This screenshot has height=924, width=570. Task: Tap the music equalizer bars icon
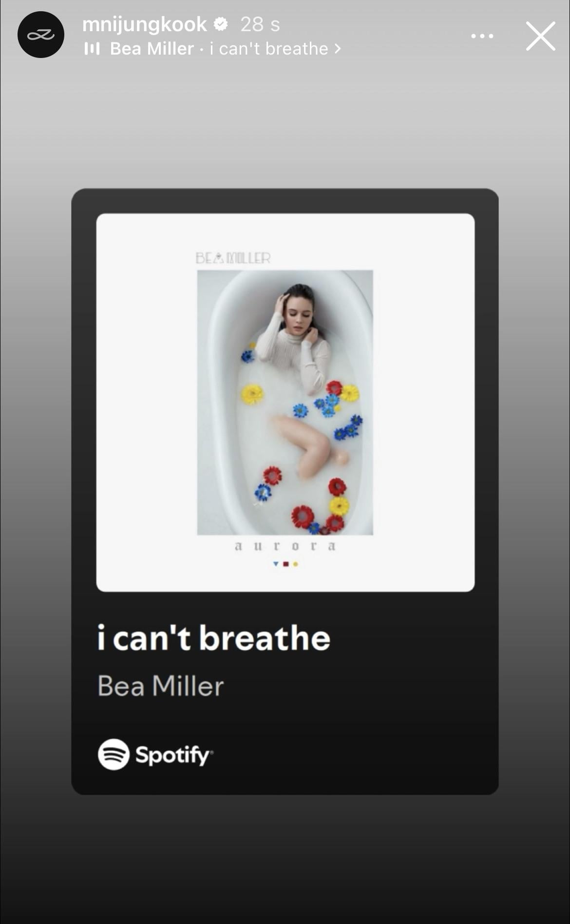pyautogui.click(x=92, y=48)
